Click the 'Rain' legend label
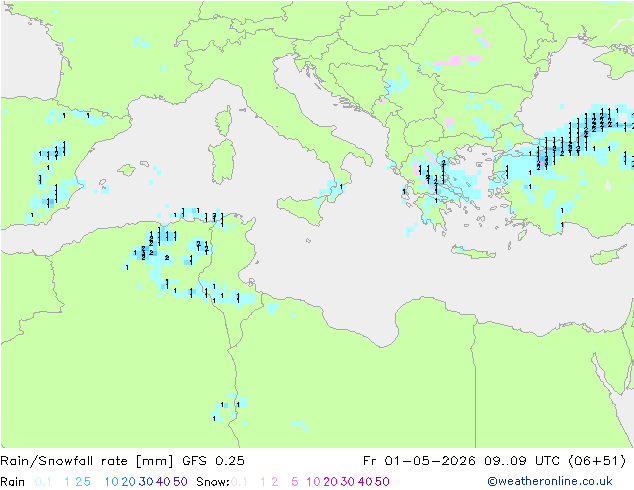634x490 pixels. tap(13, 482)
